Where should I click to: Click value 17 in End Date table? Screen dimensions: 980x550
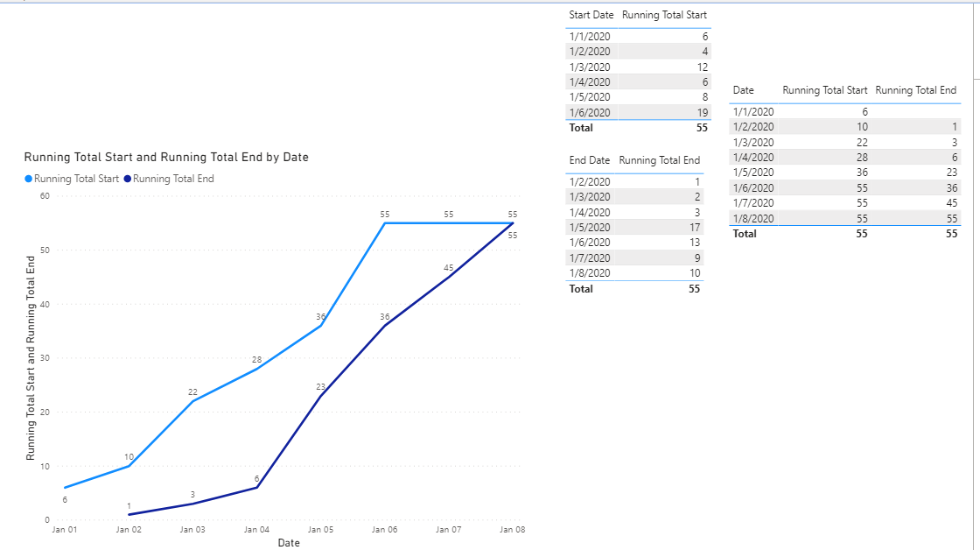click(695, 227)
